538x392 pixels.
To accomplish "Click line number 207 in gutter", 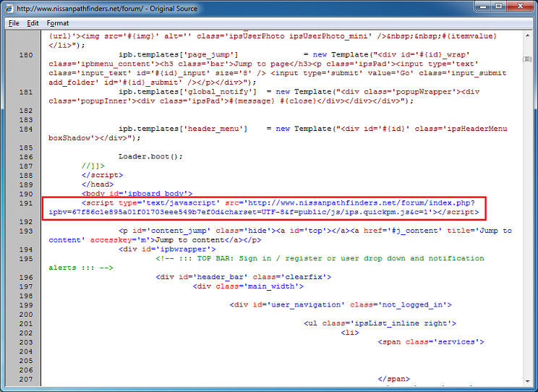I will click(26, 379).
